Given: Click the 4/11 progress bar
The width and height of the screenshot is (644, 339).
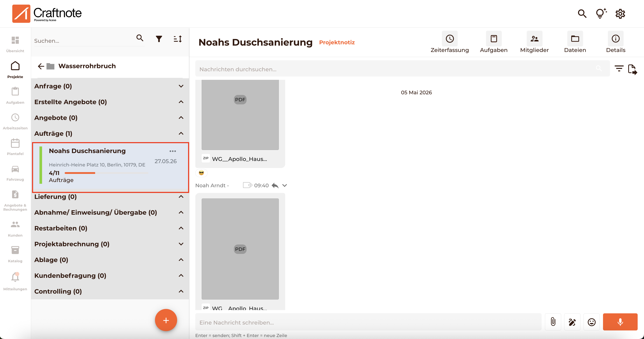Looking at the screenshot, I should pyautogui.click(x=106, y=173).
